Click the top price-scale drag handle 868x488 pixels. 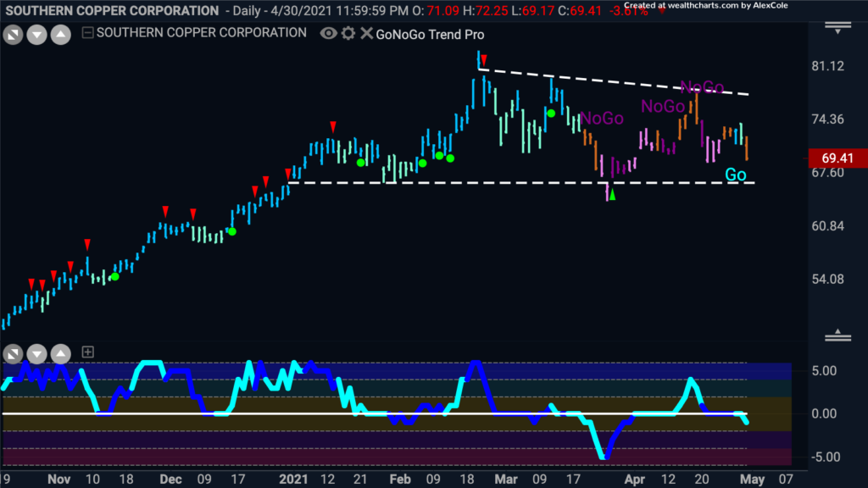837,28
